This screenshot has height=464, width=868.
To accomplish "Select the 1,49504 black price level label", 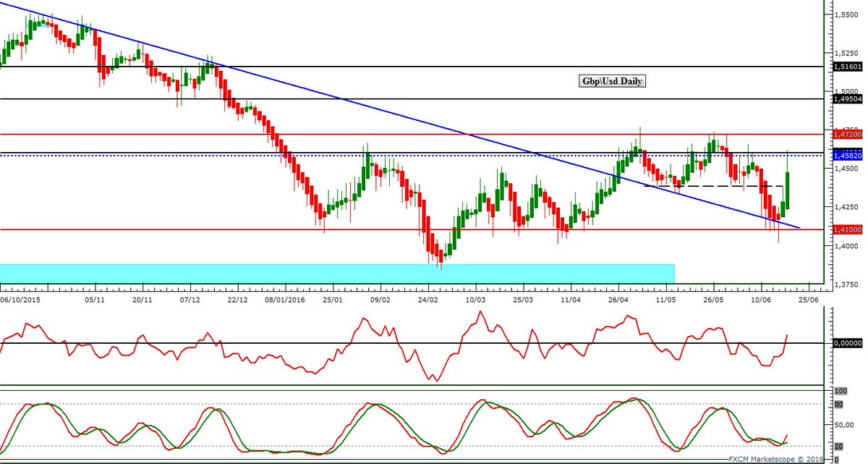I will [x=848, y=99].
